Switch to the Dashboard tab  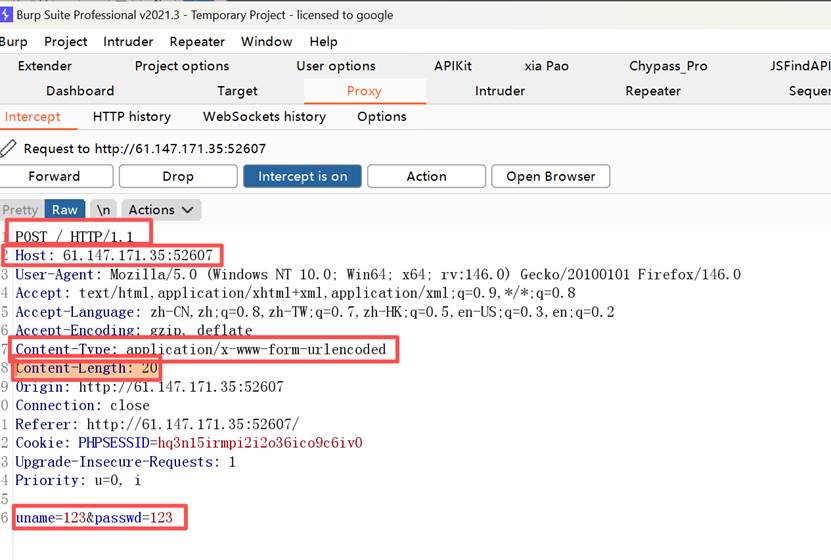click(80, 91)
